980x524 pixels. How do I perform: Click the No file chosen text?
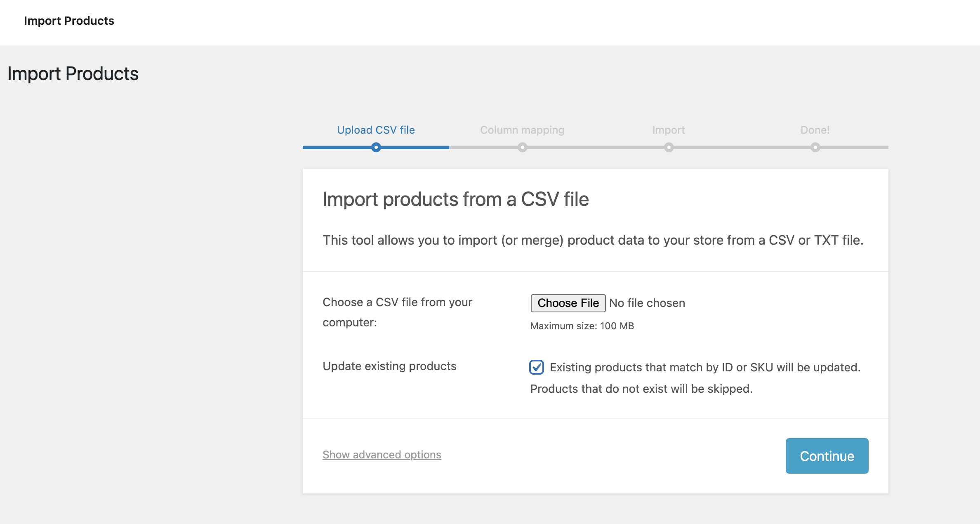pos(647,303)
